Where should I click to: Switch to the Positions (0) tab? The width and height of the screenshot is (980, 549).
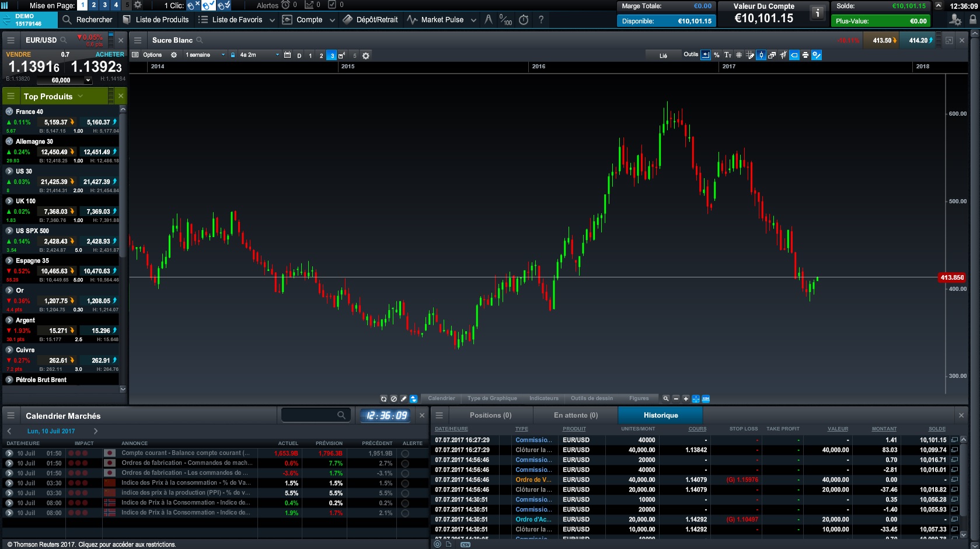point(490,415)
